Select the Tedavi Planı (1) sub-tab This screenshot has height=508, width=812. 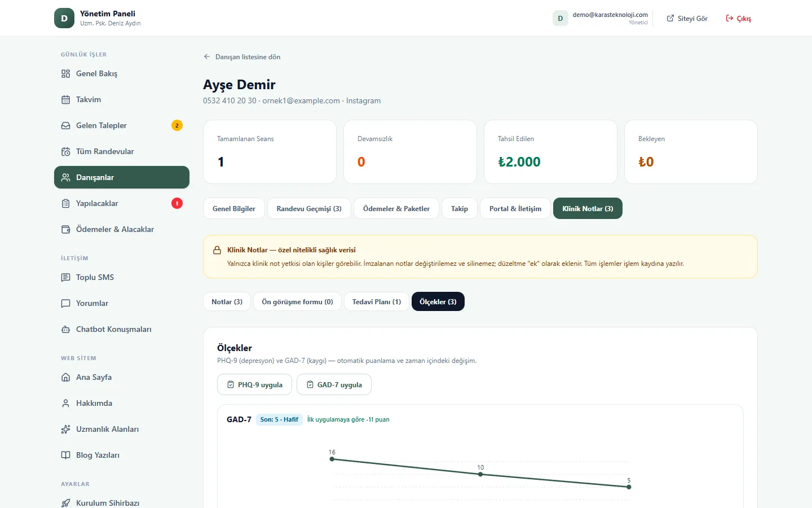click(x=377, y=301)
